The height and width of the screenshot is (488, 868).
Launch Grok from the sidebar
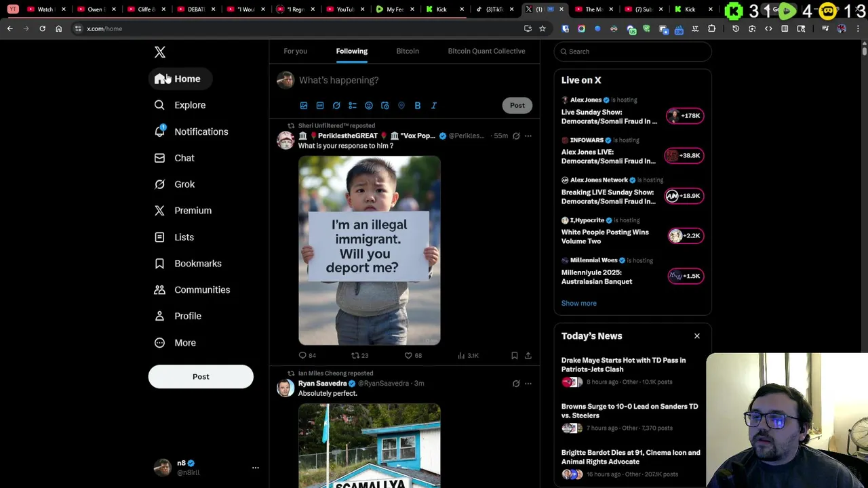click(x=175, y=184)
